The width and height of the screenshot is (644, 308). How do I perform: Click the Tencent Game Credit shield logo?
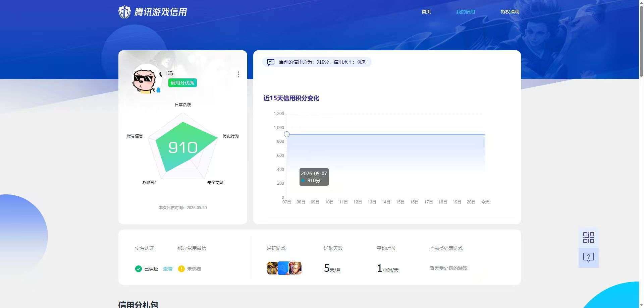124,12
